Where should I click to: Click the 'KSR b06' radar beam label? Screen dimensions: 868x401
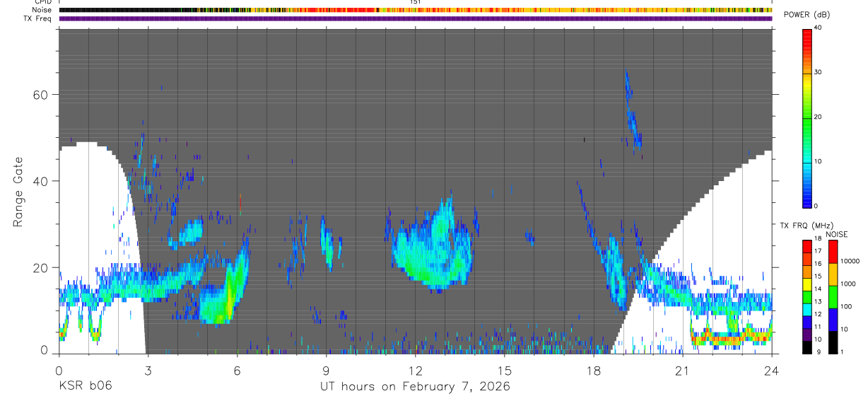(85, 385)
